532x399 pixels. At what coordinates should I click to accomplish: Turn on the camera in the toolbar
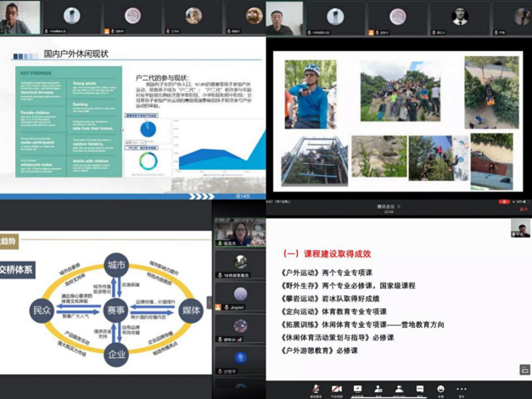pos(337,390)
